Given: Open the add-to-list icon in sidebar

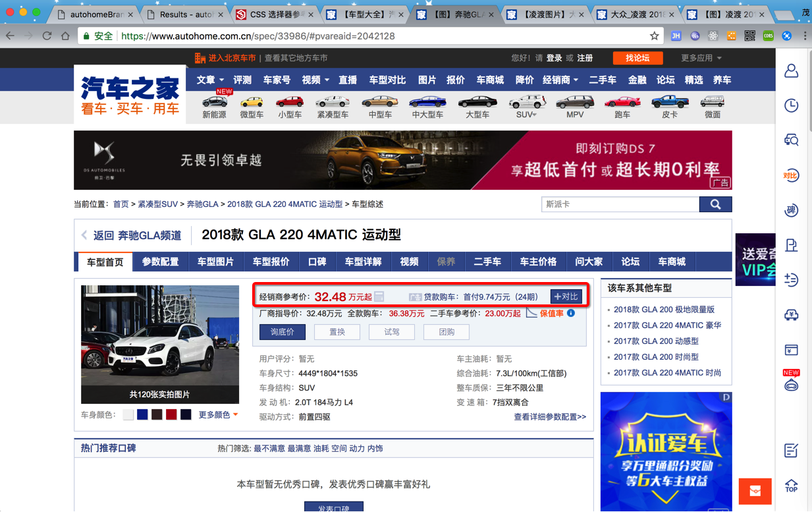Looking at the screenshot, I should [791, 280].
